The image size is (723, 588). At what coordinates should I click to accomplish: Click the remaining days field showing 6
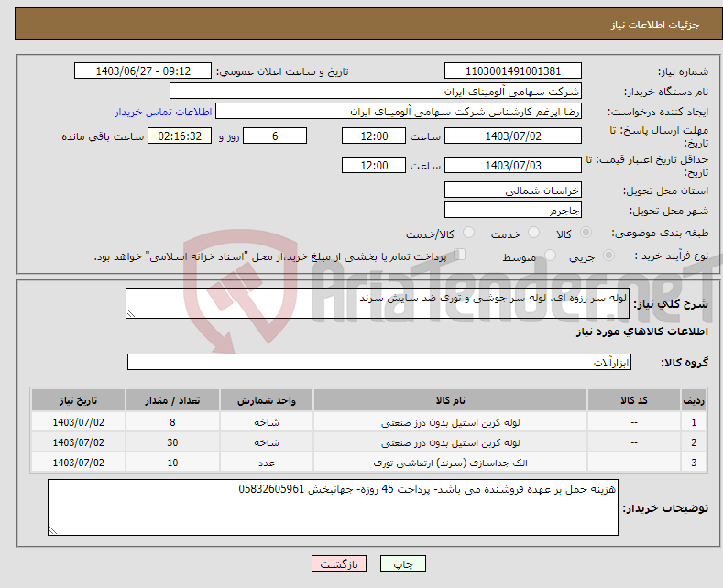[275, 136]
